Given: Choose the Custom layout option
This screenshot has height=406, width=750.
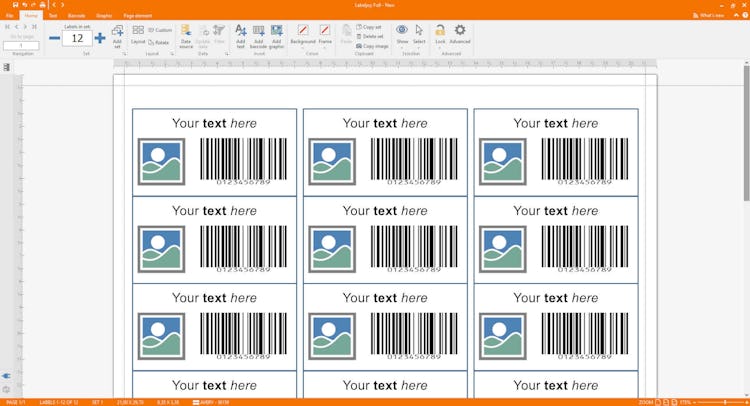Looking at the screenshot, I should point(160,30).
